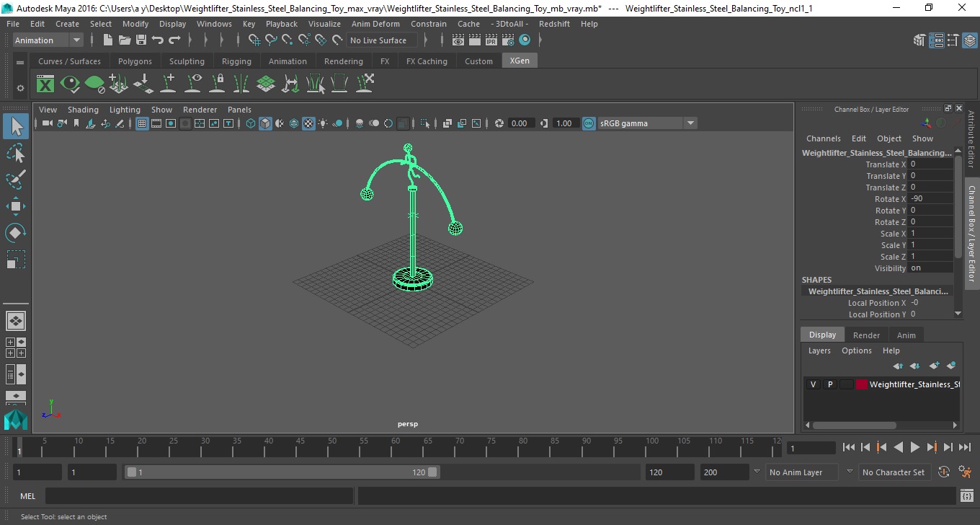Screen dimensions: 980x525
Task: Switch to the Polygons shelf tab
Action: pos(135,61)
